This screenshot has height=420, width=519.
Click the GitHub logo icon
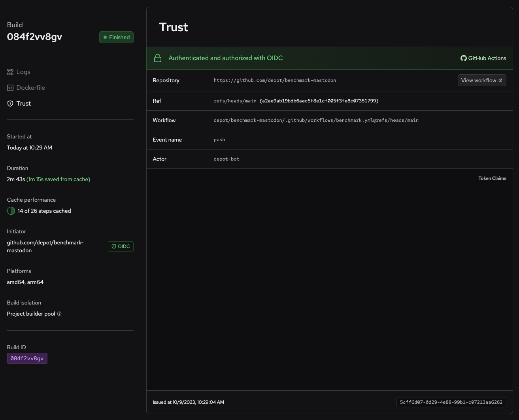pos(463,58)
